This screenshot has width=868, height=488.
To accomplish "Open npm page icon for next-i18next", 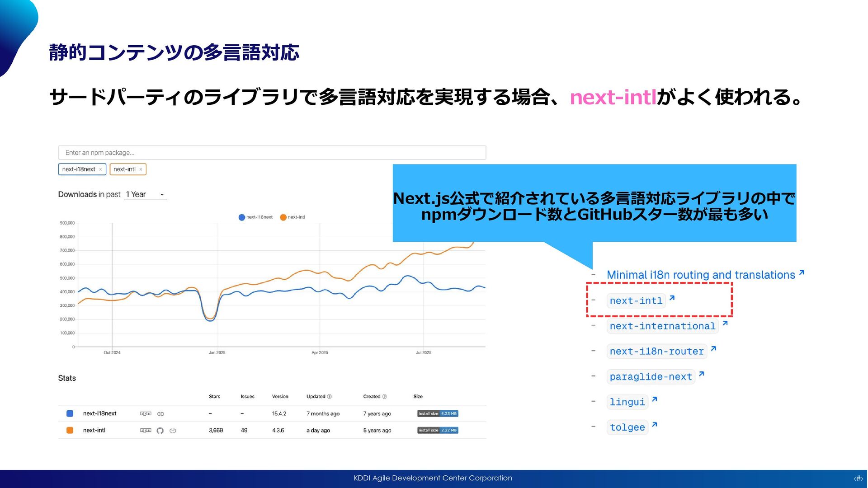I will 146,413.
